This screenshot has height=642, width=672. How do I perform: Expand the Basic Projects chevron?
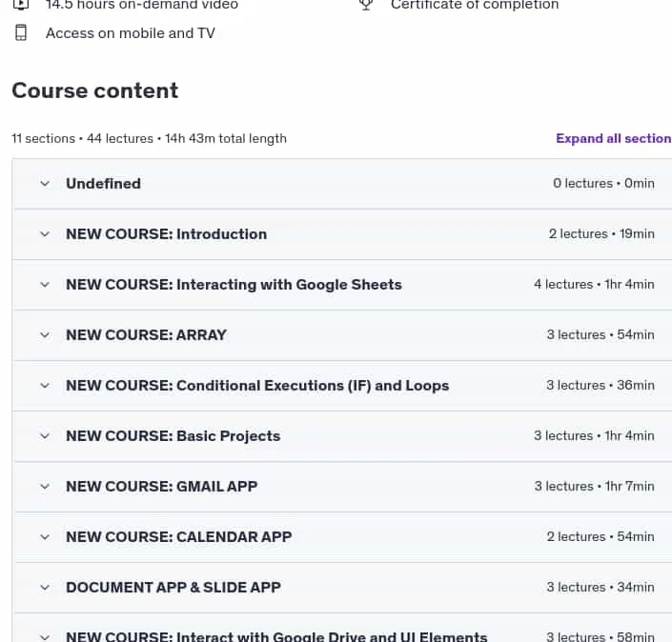click(x=45, y=436)
